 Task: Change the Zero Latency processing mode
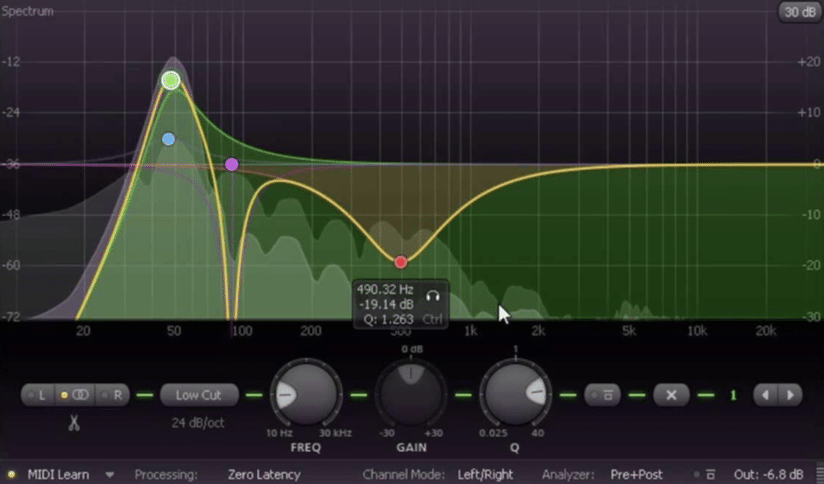coord(264,475)
